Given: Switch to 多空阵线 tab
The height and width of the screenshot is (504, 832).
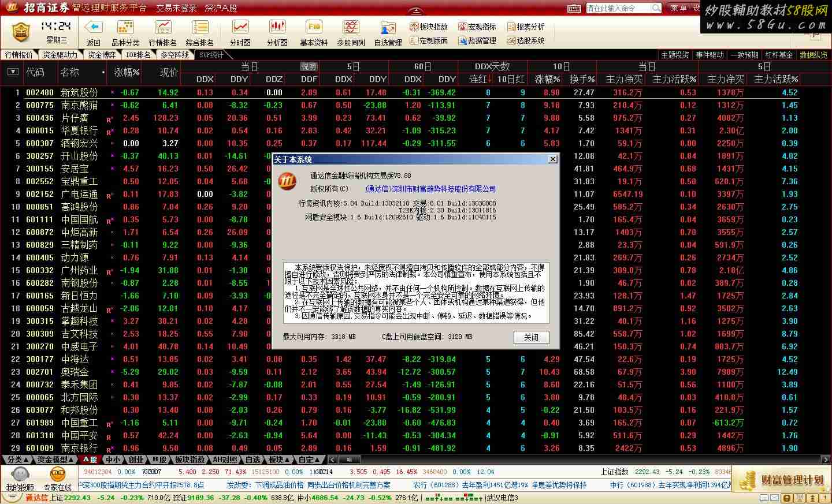Looking at the screenshot, I should click(x=175, y=55).
